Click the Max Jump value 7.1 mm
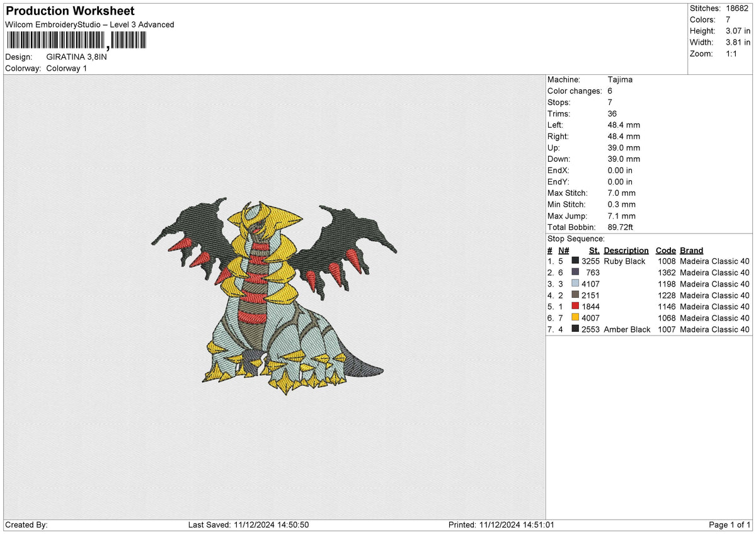This screenshot has width=756, height=534. (622, 216)
